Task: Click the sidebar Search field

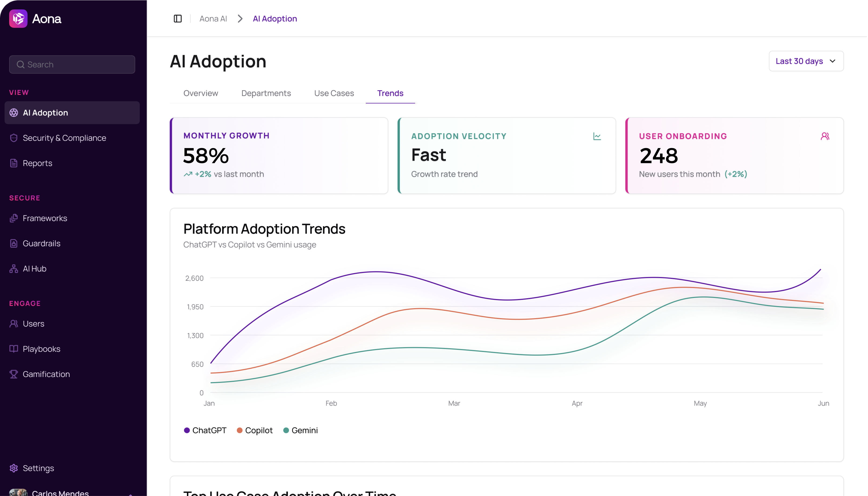Action: click(72, 65)
